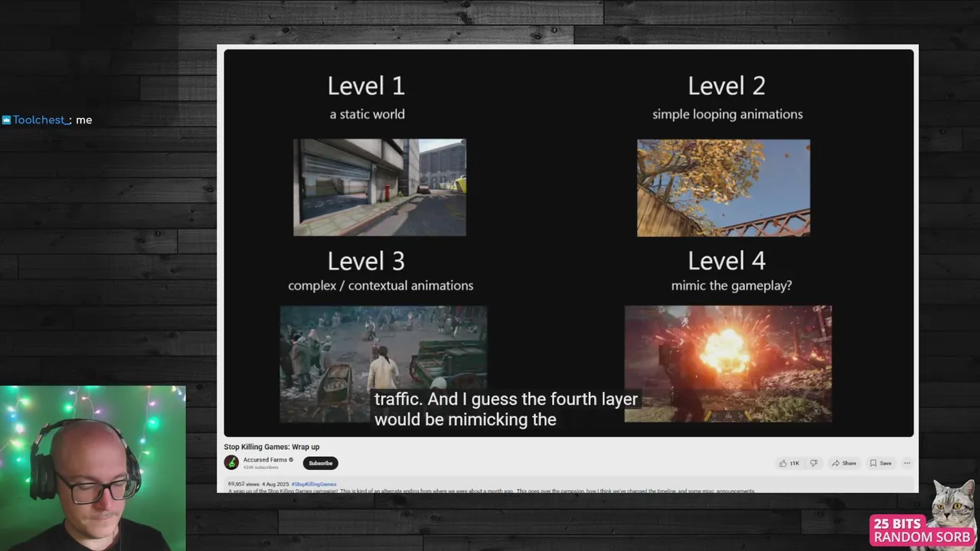Click the Level 3 contextual animations image
The width and height of the screenshot is (980, 551).
[x=383, y=364]
